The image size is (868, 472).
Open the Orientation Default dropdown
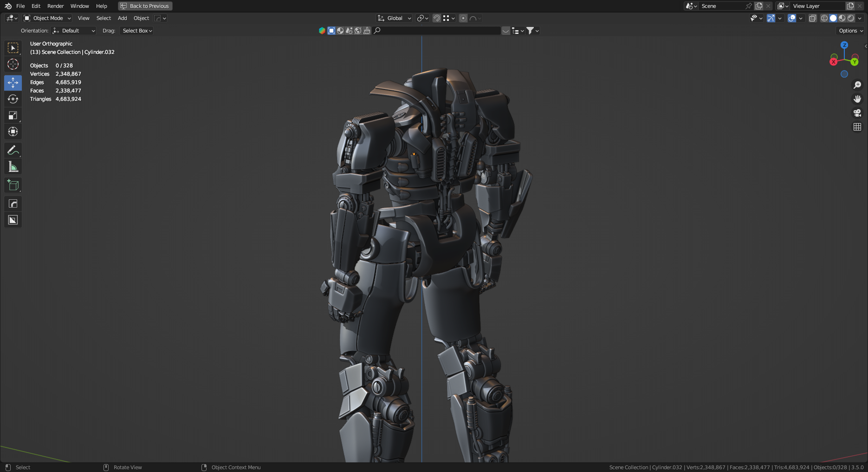(74, 31)
